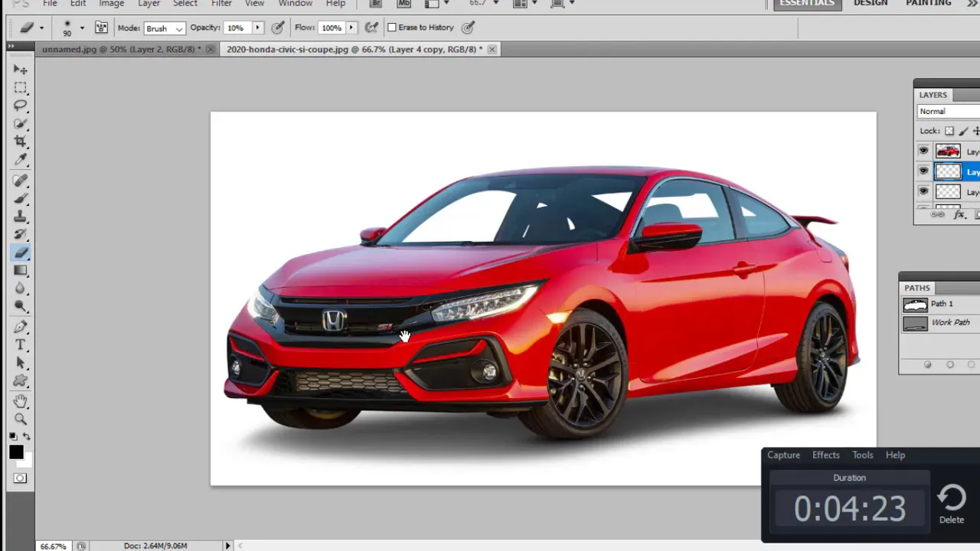Select the Spot Healing Brush tool
980x551 pixels.
tap(21, 181)
